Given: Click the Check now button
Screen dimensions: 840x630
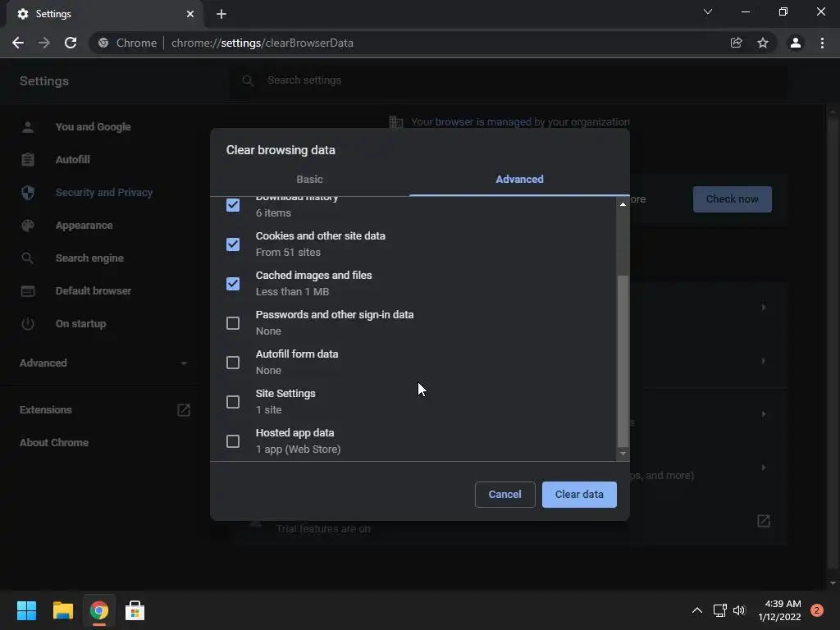Looking at the screenshot, I should 732,199.
